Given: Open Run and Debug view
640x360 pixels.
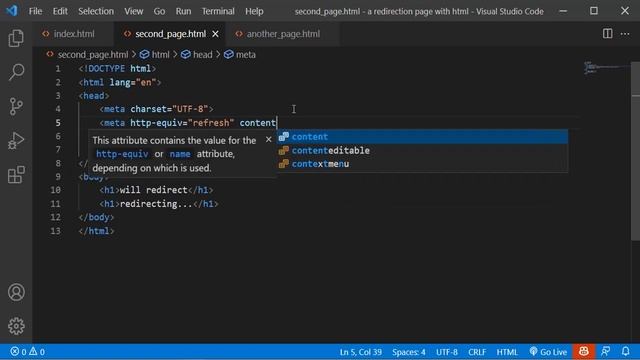Looking at the screenshot, I should click(16, 141).
